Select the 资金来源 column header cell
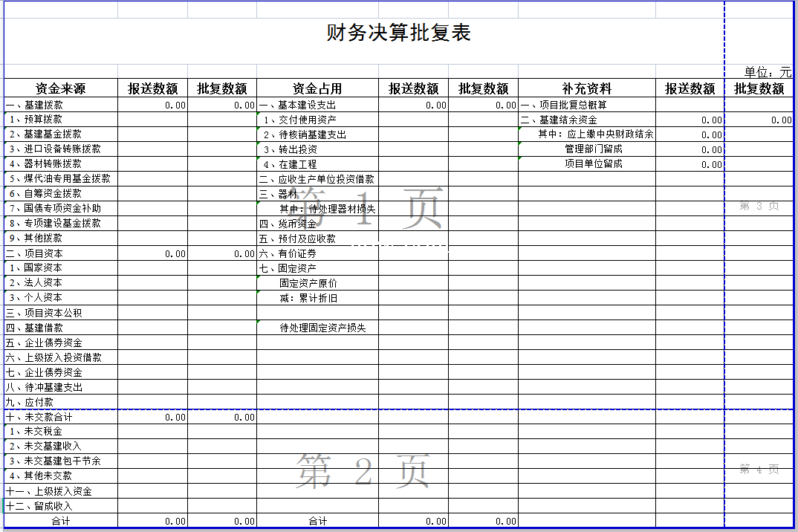This screenshot has width=798, height=532. (61, 88)
